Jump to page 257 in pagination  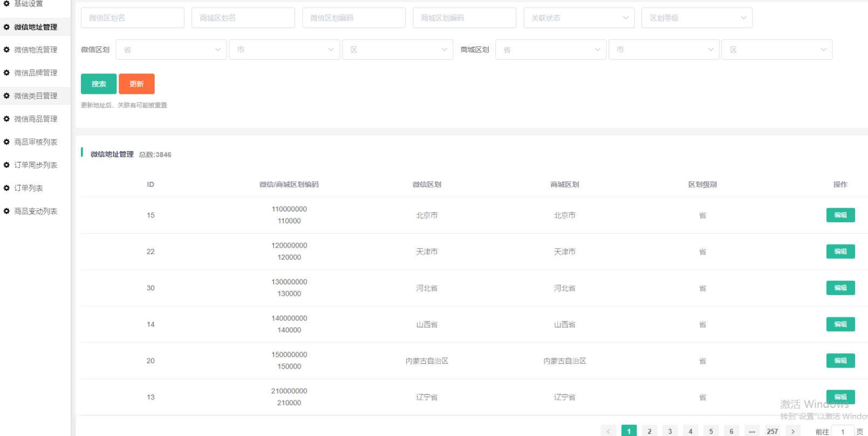(x=772, y=431)
